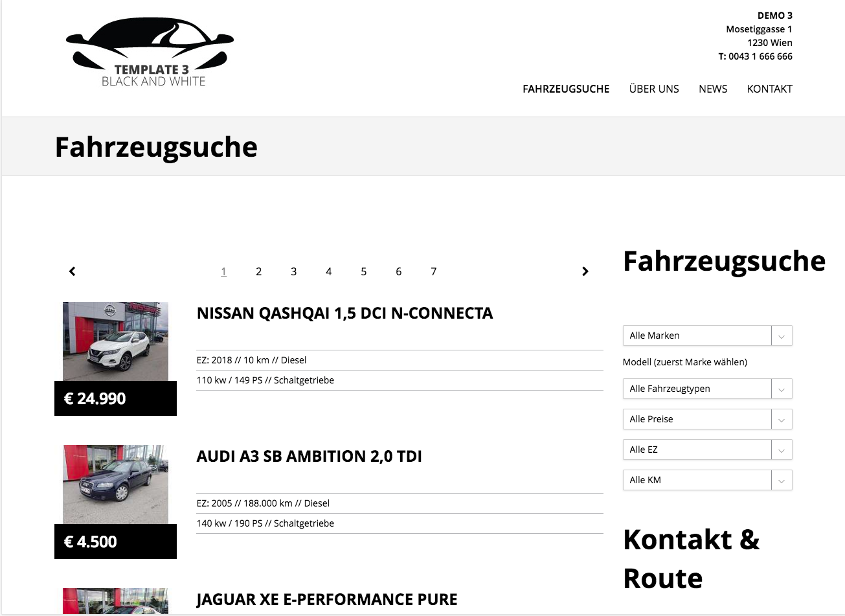Click the 'Kontakt & Route' heading

[x=692, y=559]
